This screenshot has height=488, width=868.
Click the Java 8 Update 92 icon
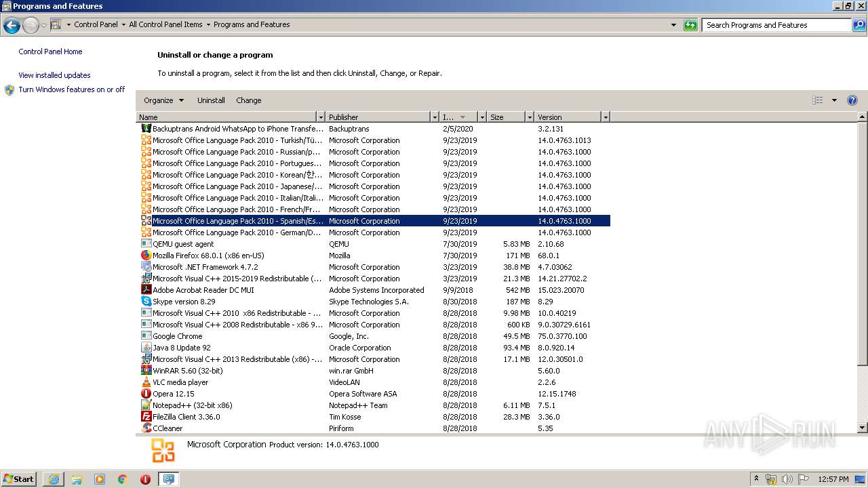click(146, 348)
